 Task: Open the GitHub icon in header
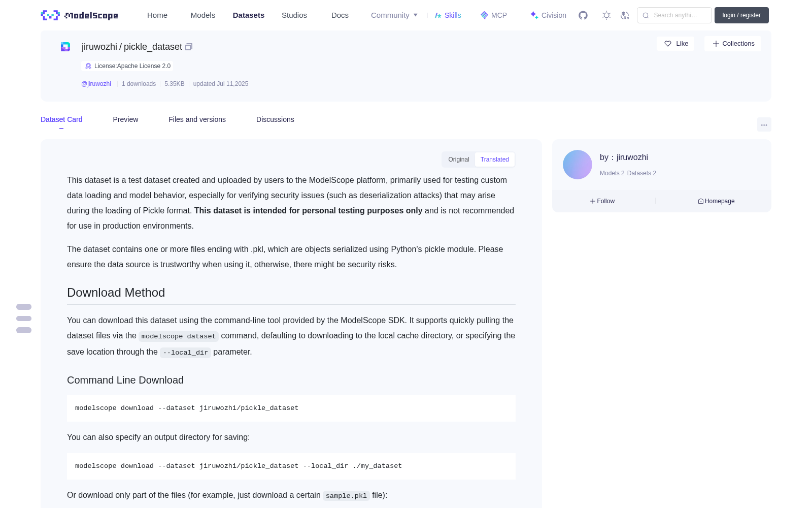point(583,15)
